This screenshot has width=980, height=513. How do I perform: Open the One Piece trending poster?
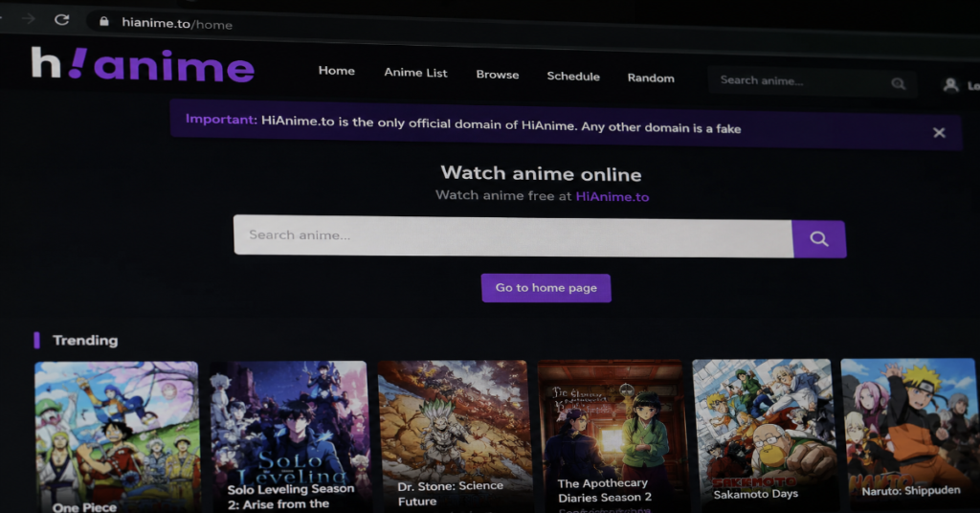[x=116, y=436]
